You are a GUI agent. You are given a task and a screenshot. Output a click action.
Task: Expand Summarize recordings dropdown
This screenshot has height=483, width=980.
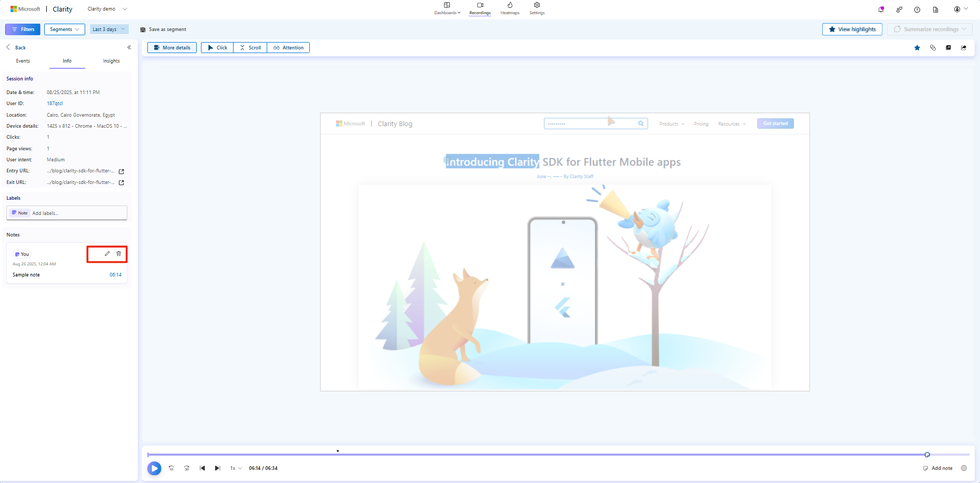click(x=930, y=29)
